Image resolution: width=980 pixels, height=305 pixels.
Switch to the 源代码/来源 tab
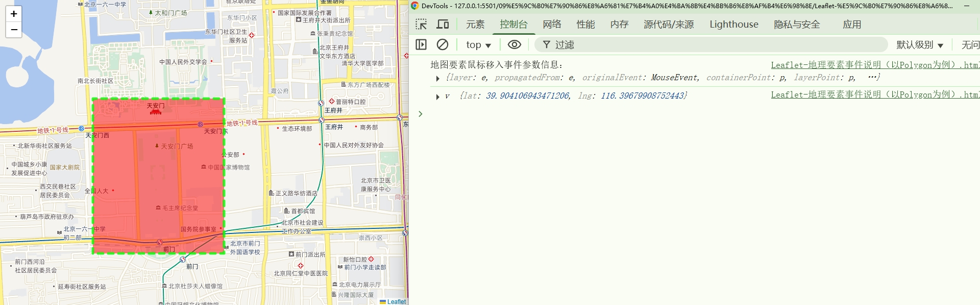pyautogui.click(x=669, y=25)
